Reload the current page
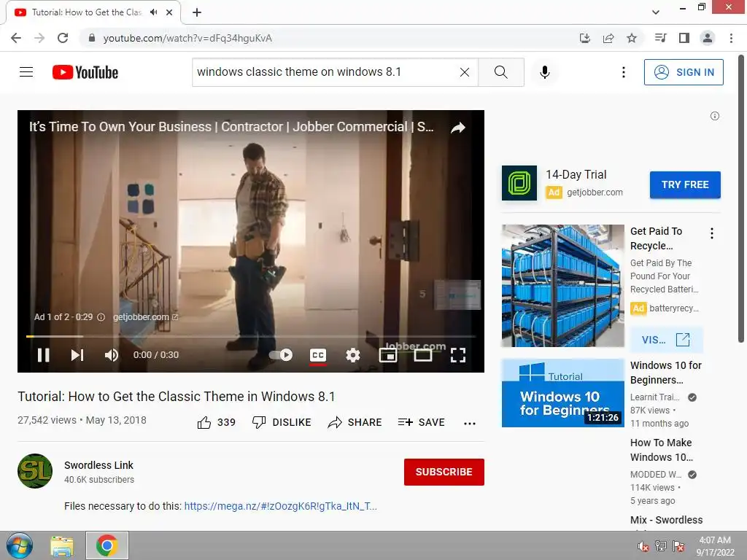 coord(63,38)
